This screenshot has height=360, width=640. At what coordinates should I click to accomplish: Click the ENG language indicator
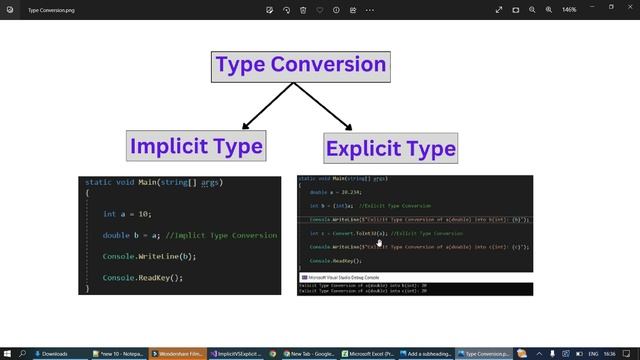click(x=593, y=354)
